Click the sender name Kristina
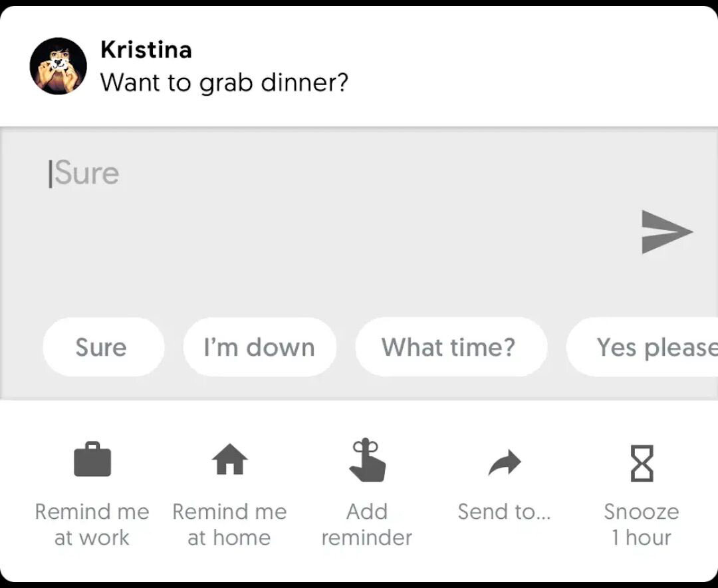Screen dimensions: 718x588 coord(146,49)
